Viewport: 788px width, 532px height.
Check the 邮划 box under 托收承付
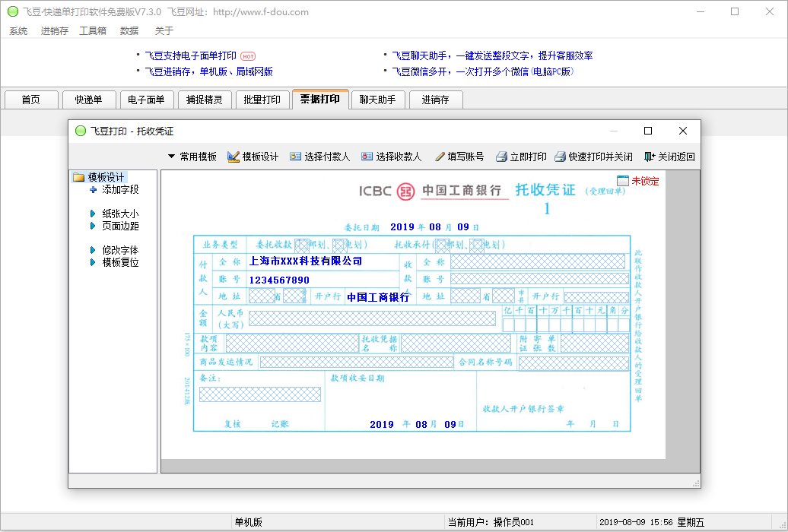[443, 245]
